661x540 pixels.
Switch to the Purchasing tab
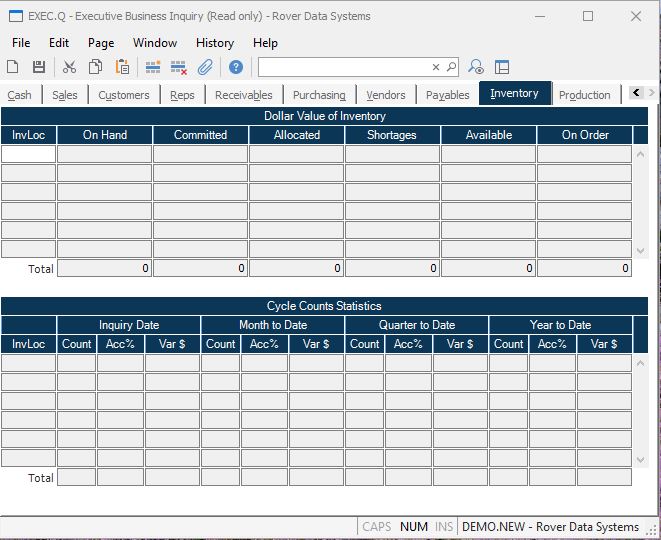pos(319,95)
